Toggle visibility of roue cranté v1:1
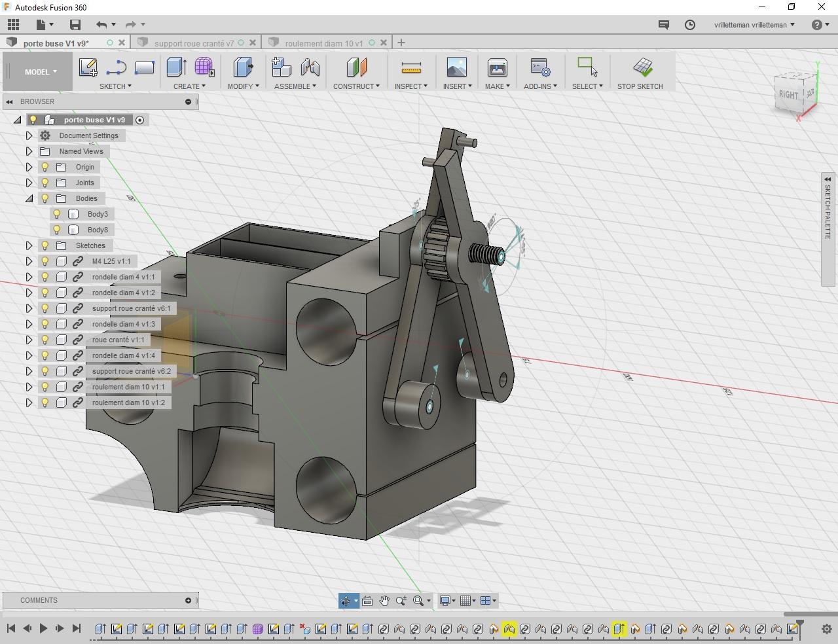This screenshot has width=838, height=644. point(45,340)
